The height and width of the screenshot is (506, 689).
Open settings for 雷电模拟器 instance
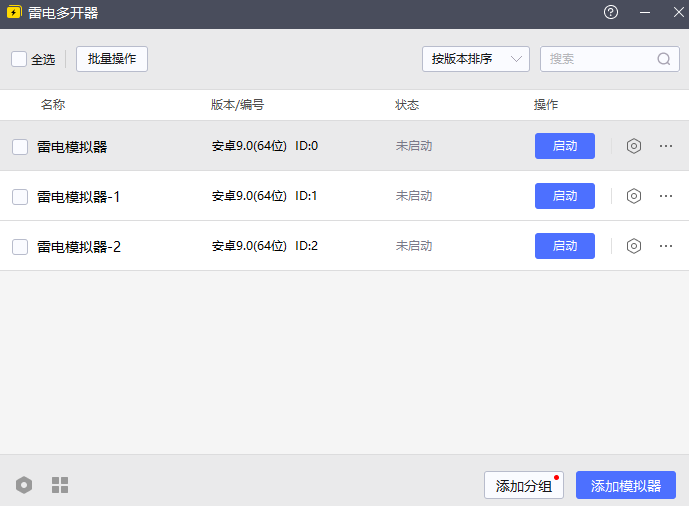point(633,146)
